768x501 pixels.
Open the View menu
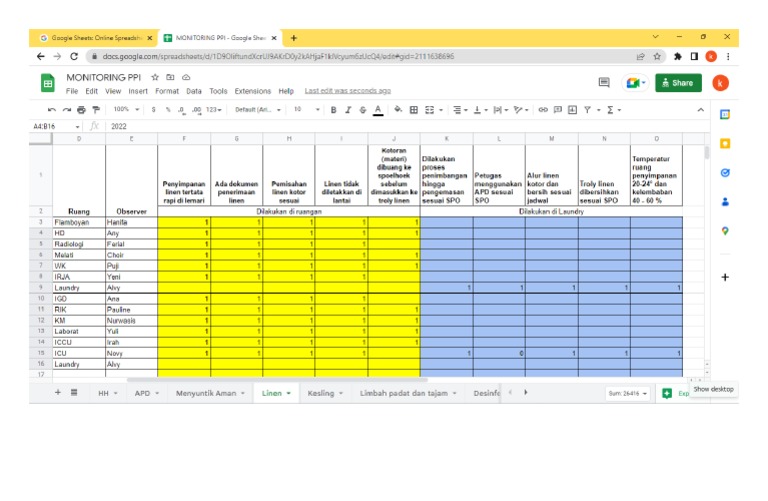[x=113, y=91]
